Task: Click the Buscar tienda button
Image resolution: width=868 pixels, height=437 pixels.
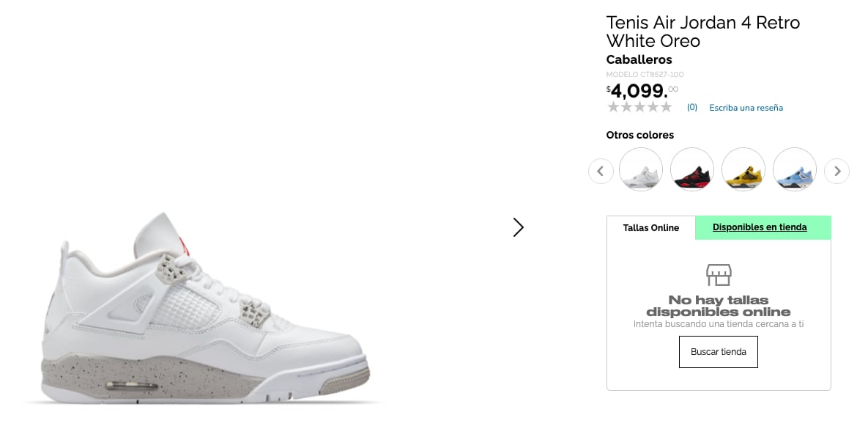Action: tap(719, 351)
